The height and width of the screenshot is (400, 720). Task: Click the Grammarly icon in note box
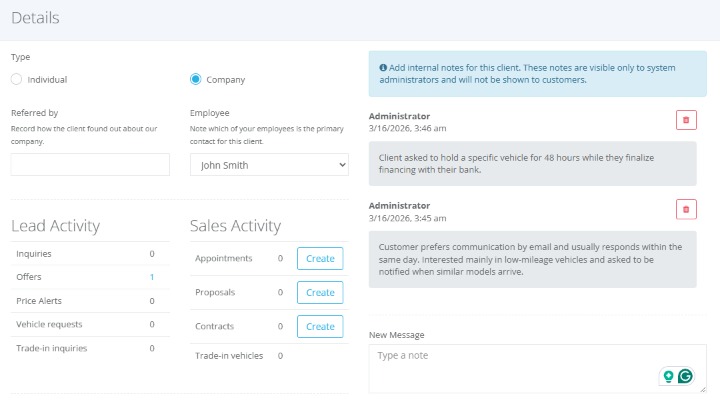tap(685, 377)
